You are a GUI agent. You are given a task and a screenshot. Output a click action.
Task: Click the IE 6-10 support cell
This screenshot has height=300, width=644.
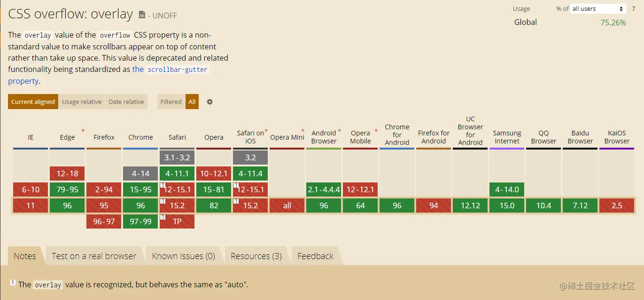[x=31, y=189]
